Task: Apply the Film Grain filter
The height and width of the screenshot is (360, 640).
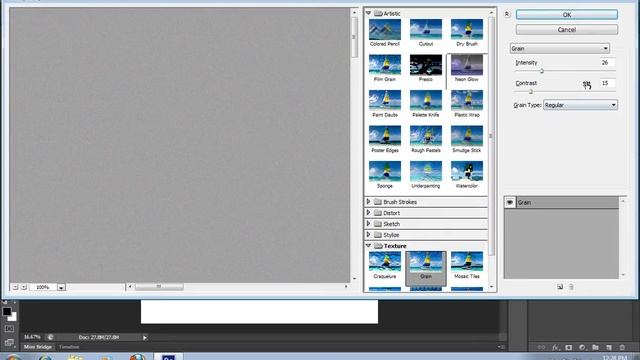Action: coord(384,65)
